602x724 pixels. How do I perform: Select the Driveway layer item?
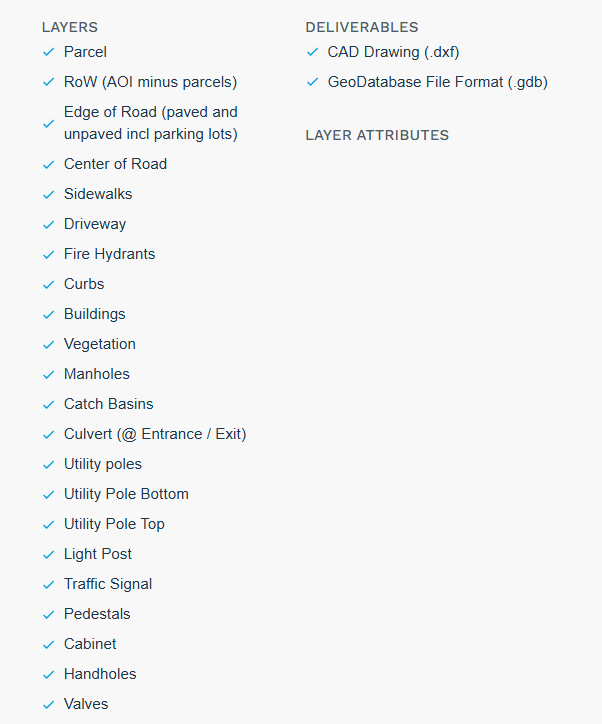pos(95,224)
